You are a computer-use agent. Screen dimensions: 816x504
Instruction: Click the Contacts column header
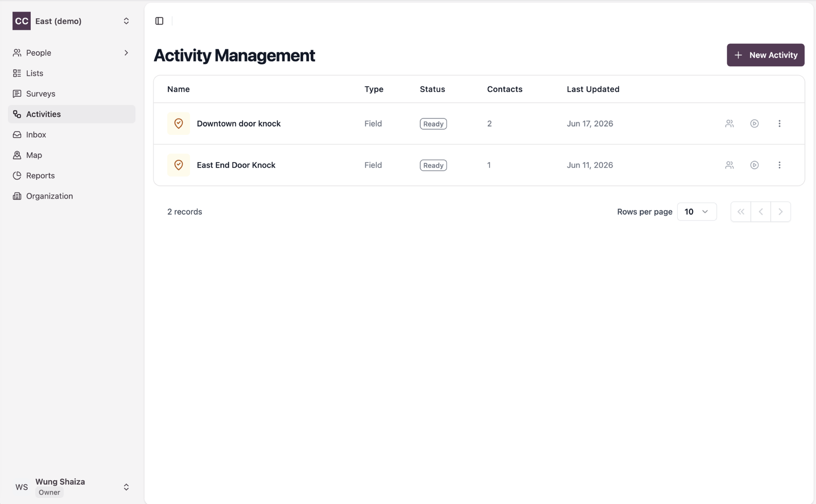505,89
